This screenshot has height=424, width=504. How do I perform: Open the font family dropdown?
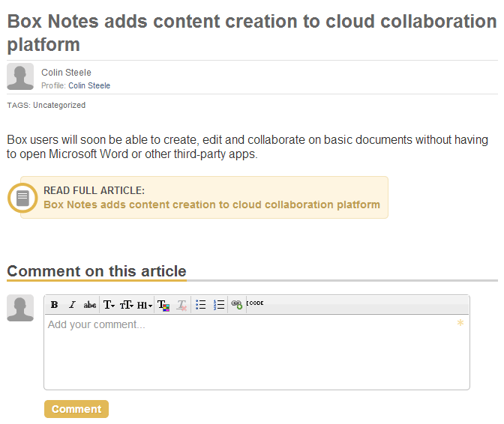click(109, 305)
